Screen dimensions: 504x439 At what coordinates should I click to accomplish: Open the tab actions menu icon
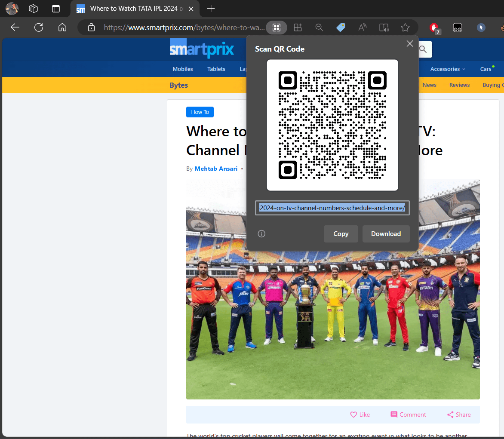click(x=56, y=8)
